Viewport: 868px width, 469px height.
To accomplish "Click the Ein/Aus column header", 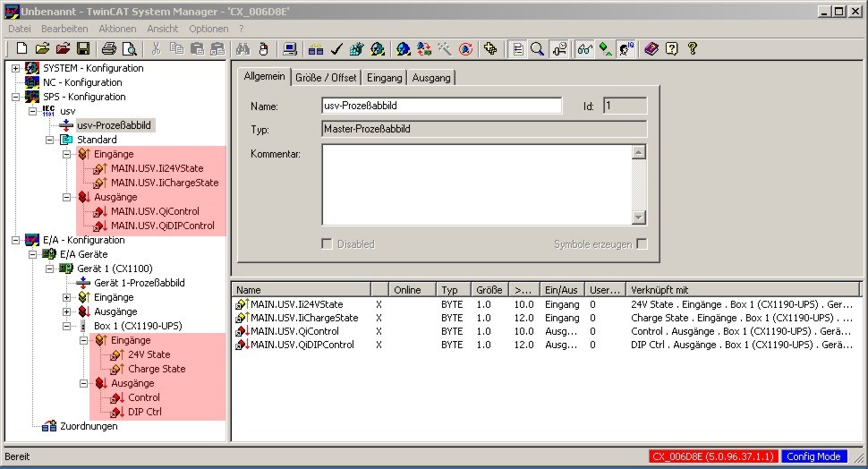I will click(561, 290).
